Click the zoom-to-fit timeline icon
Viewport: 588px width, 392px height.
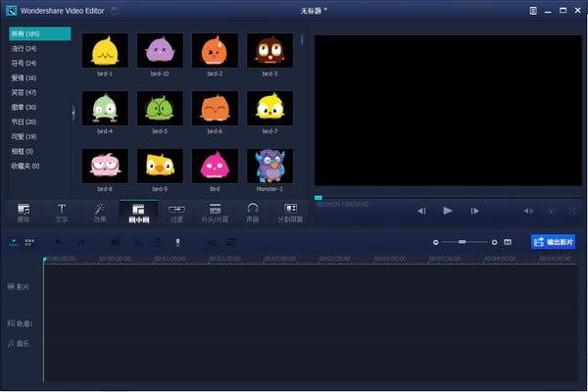click(508, 242)
